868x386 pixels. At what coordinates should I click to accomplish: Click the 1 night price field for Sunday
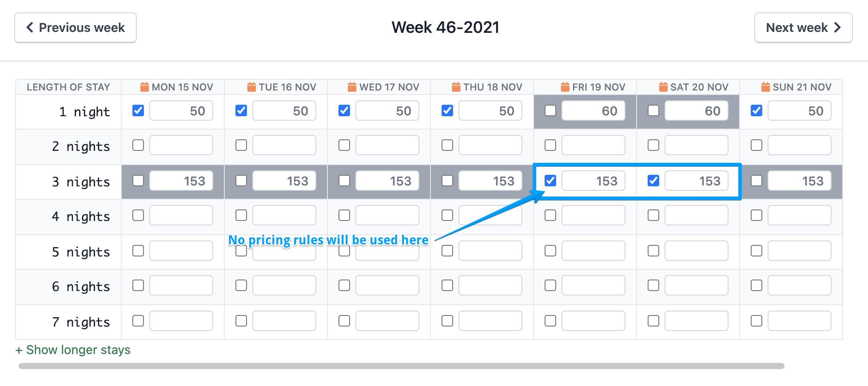[799, 111]
